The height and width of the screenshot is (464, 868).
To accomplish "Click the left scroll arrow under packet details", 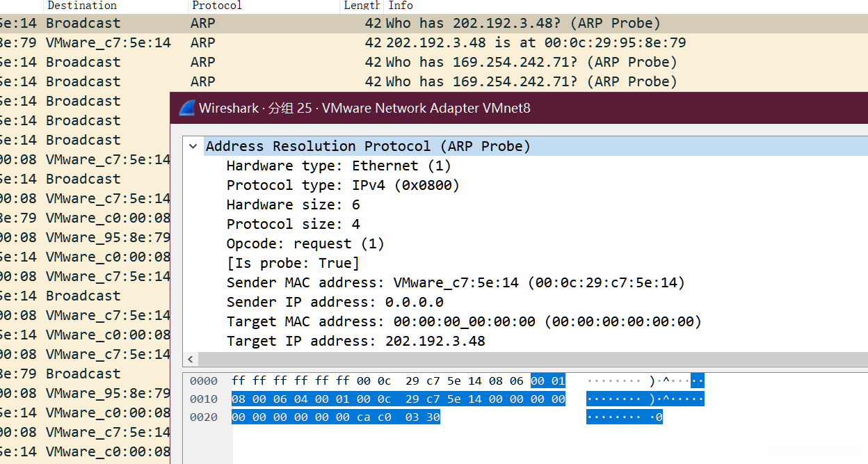I will [x=191, y=360].
